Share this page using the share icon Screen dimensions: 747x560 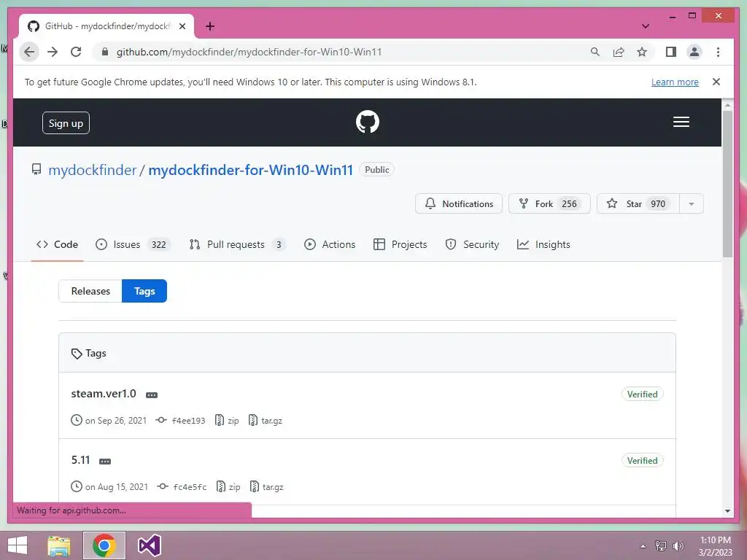pyautogui.click(x=619, y=52)
